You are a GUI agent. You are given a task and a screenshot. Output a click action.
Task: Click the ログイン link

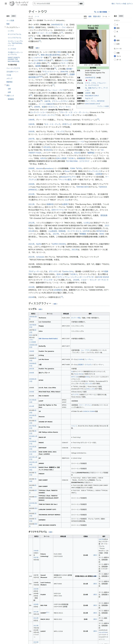click(130, 4)
